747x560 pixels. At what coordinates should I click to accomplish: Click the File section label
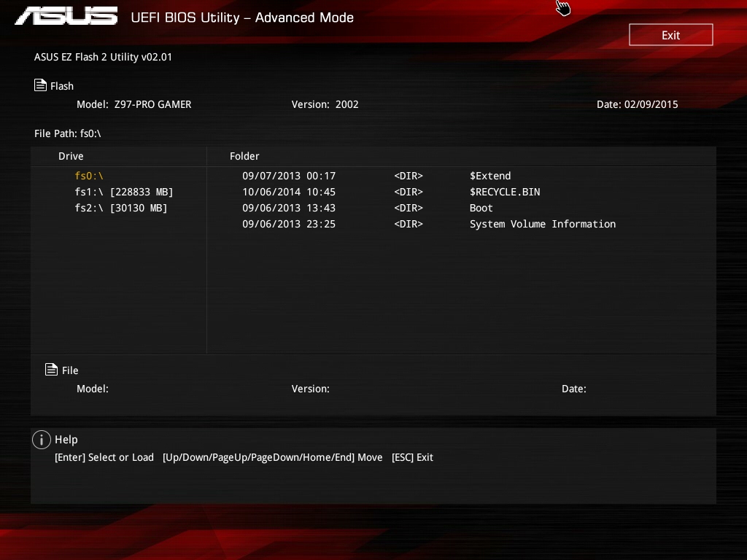point(70,370)
